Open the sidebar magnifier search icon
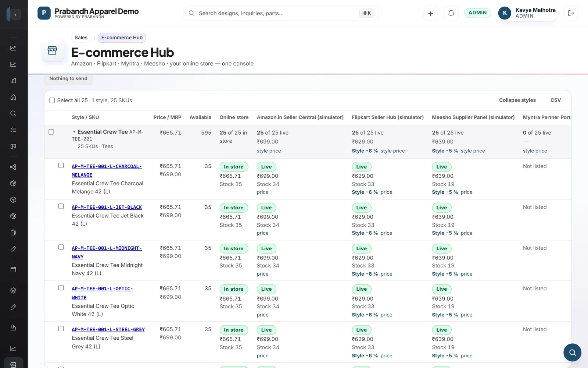Viewport: 588px width, 368px height. (13, 113)
